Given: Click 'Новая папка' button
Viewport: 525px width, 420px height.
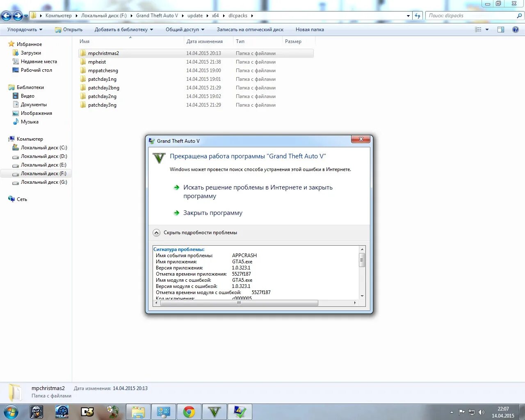Looking at the screenshot, I should point(310,30).
